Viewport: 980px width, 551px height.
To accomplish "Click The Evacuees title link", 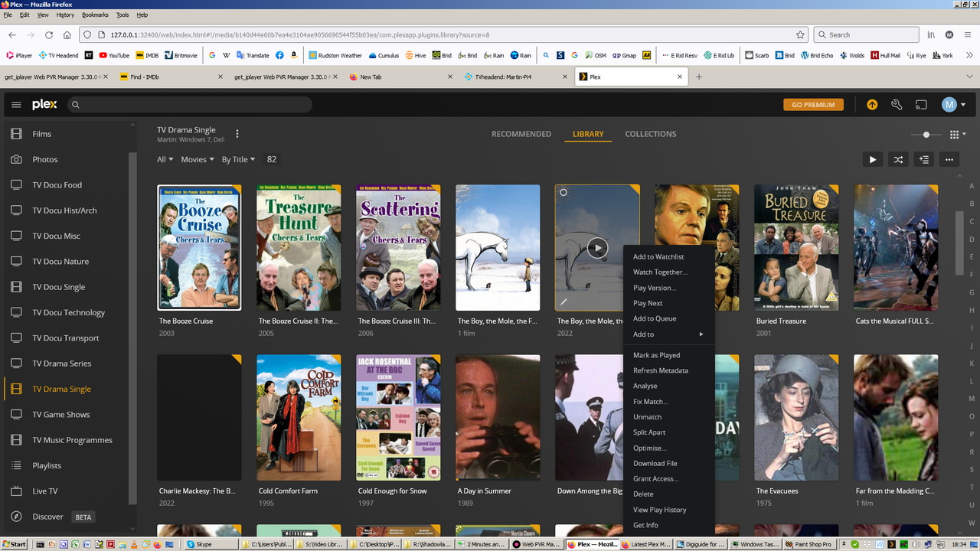I will [x=777, y=491].
